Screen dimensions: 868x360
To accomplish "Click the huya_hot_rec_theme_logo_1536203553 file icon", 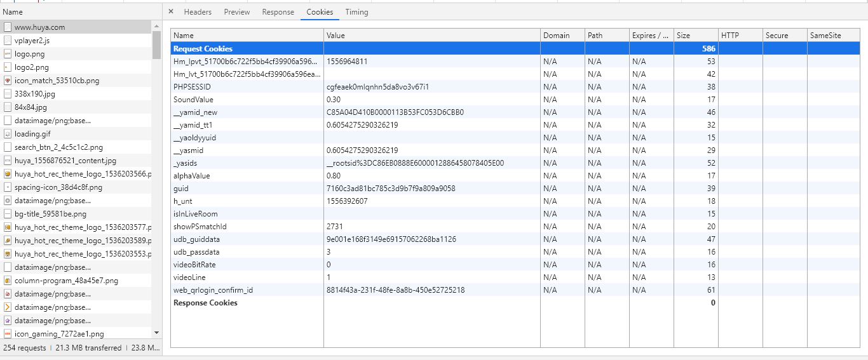I will (x=8, y=254).
